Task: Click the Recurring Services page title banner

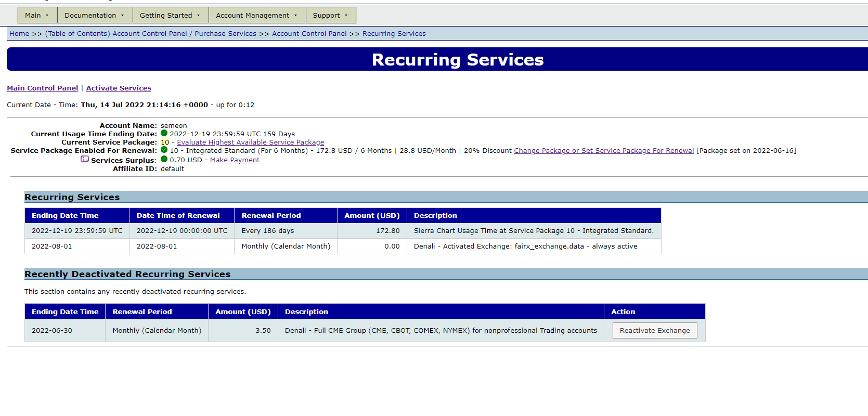Action: click(x=437, y=59)
